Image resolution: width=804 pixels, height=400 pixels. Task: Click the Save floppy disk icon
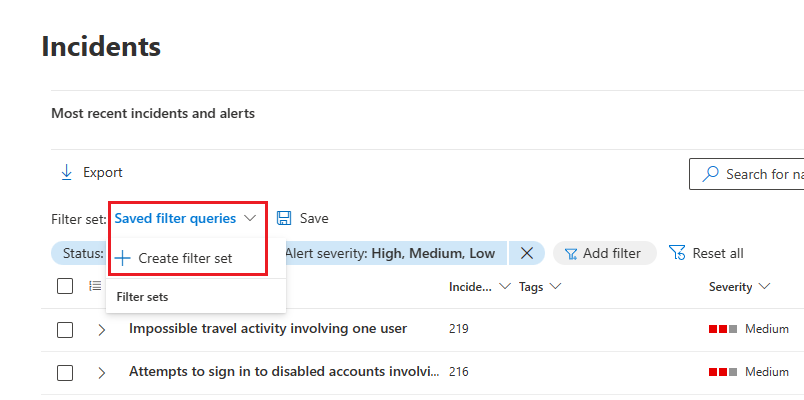(284, 218)
